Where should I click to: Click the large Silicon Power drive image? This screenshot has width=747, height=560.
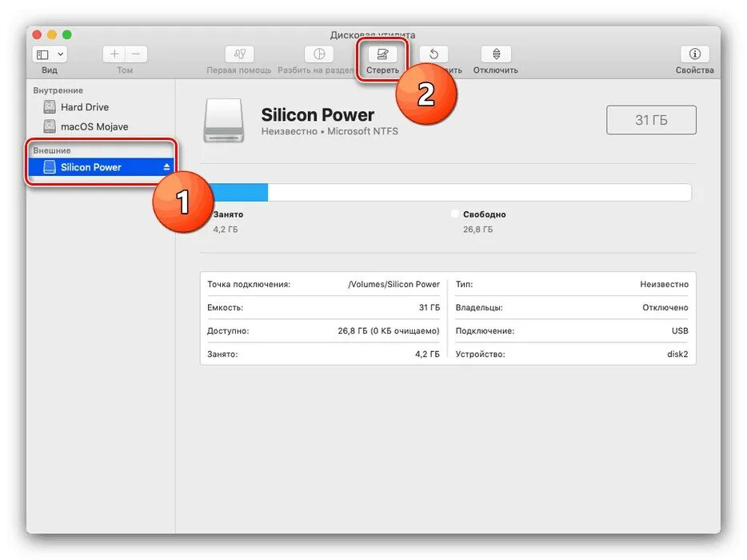tap(224, 121)
